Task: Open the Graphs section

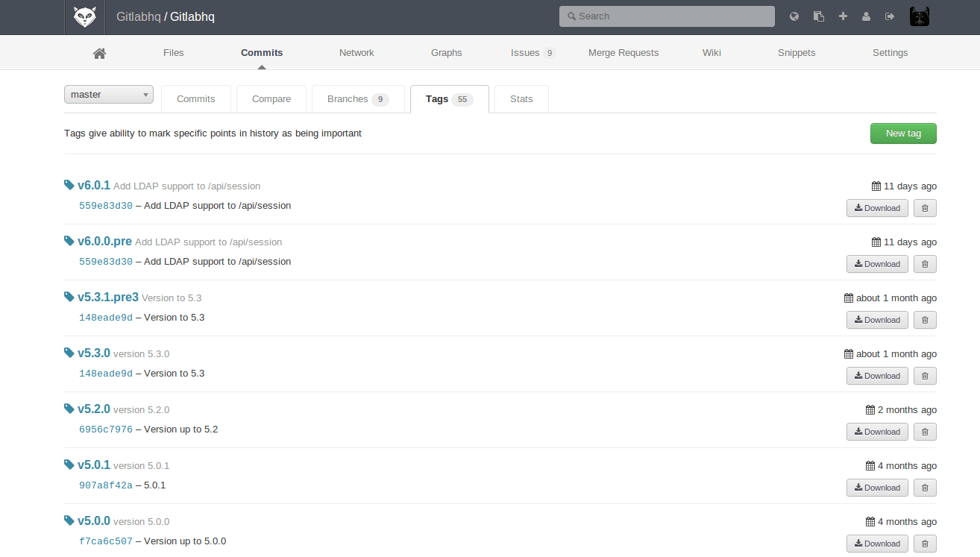Action: [x=446, y=52]
